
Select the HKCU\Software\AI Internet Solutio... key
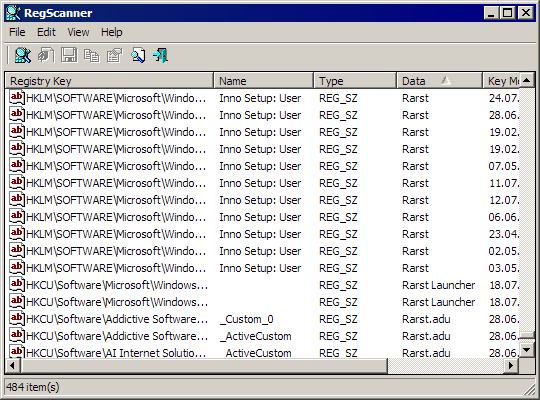[x=116, y=353]
